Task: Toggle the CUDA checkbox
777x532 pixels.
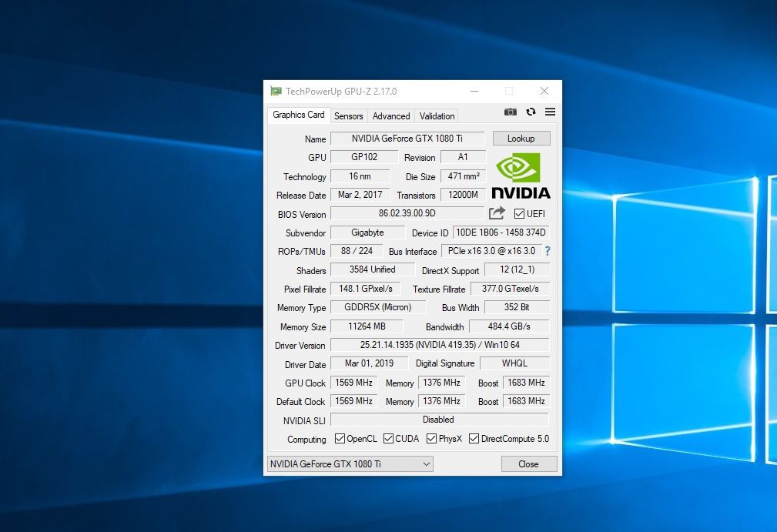Action: pos(388,438)
